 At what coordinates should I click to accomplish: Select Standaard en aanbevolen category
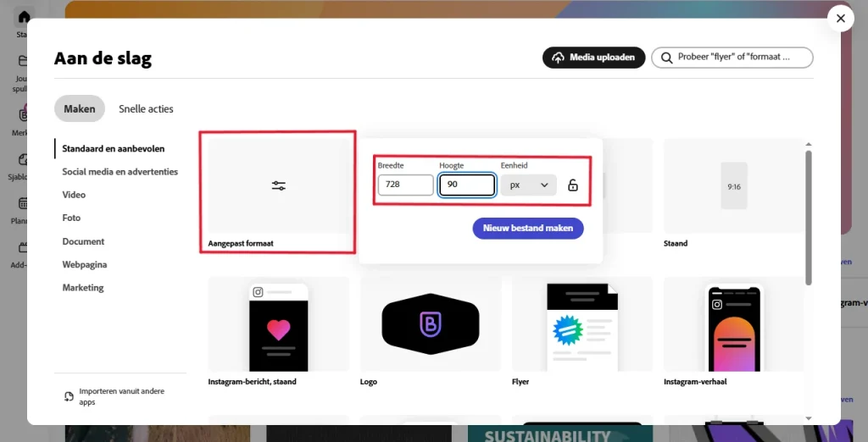pos(114,149)
